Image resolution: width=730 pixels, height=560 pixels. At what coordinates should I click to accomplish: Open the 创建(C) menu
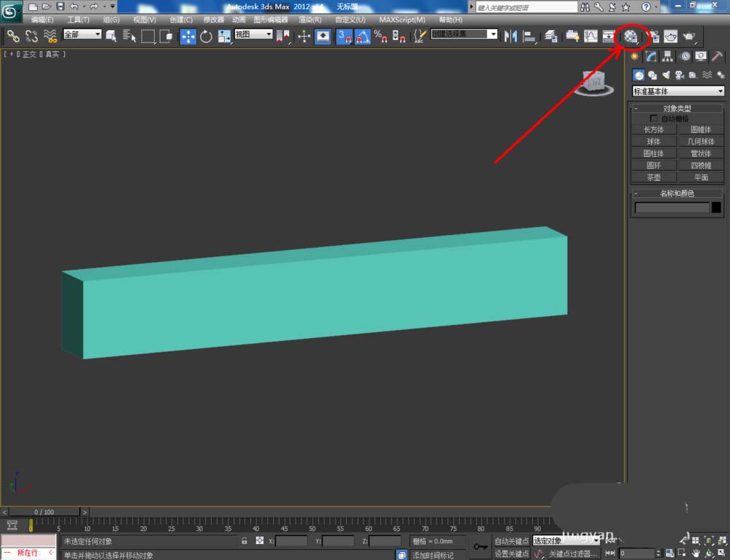[x=181, y=20]
